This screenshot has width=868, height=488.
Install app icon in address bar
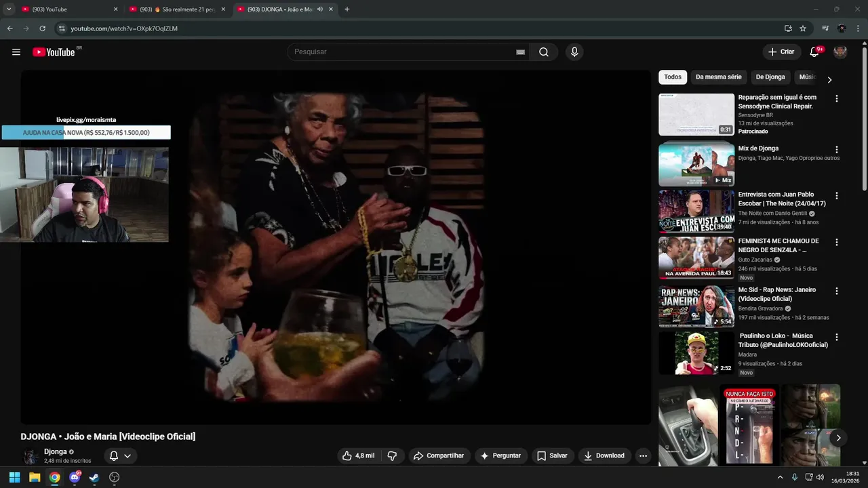[x=788, y=28]
